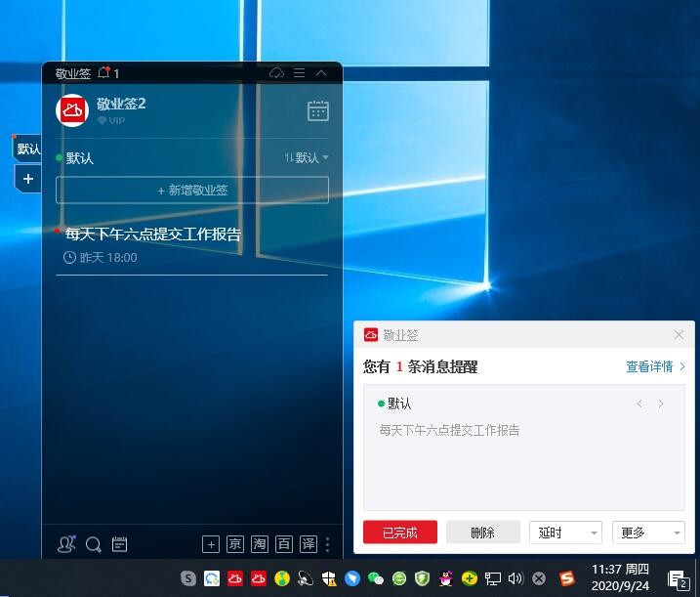Open the contacts team icon in bottom bar
The width and height of the screenshot is (700, 597).
[67, 544]
